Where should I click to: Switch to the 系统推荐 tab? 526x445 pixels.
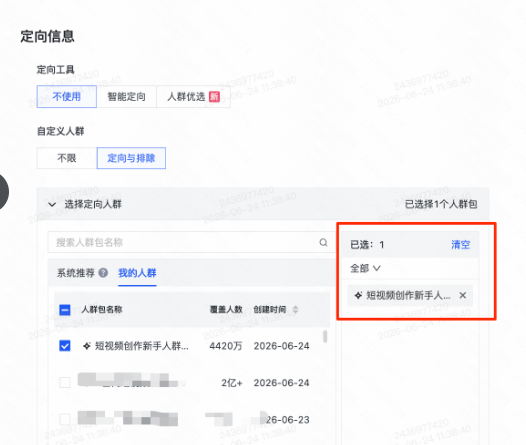tap(76, 273)
